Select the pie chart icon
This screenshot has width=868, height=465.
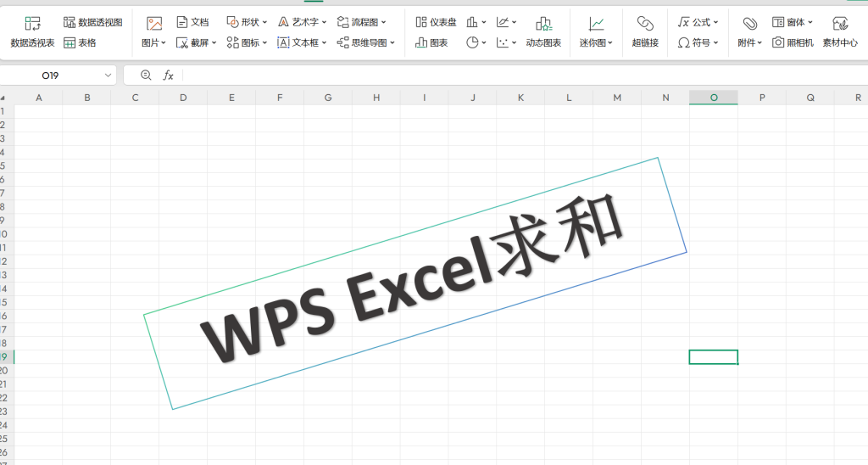[x=472, y=42]
